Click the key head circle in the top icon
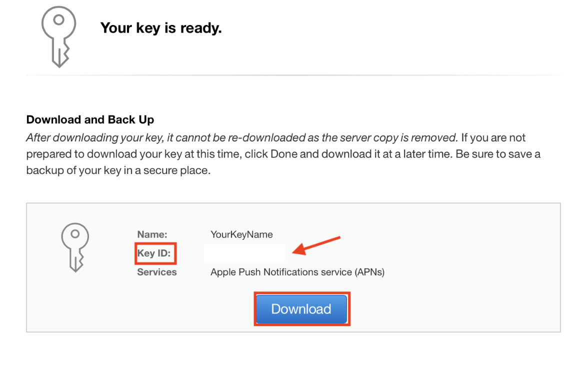Image resolution: width=588 pixels, height=372 pixels. [58, 20]
